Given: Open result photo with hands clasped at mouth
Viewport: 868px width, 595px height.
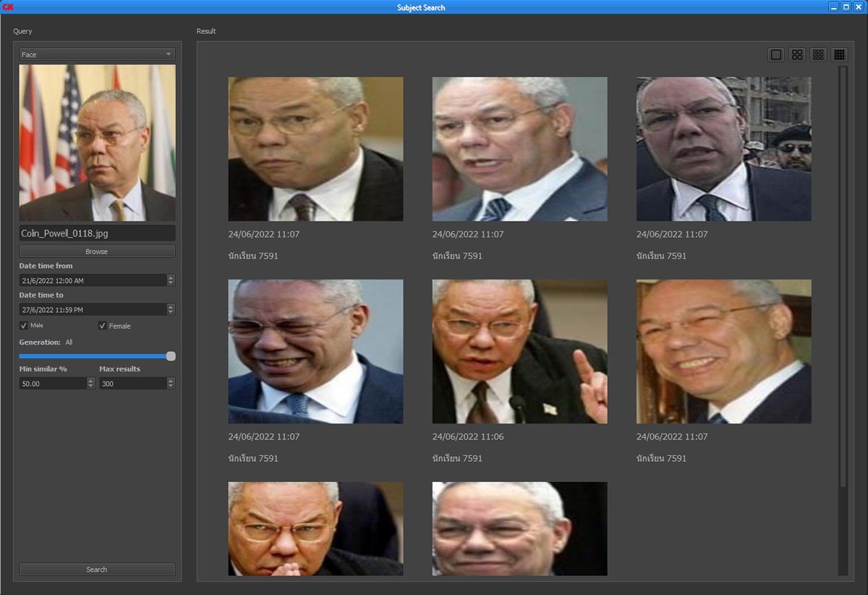Looking at the screenshot, I should 315,529.
